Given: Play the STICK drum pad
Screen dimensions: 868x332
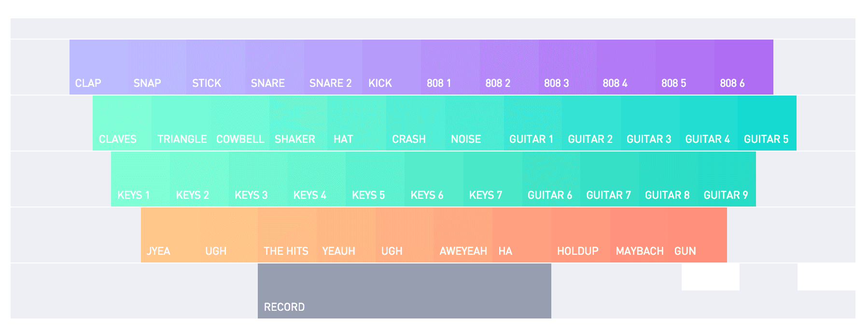Looking at the screenshot, I should pyautogui.click(x=216, y=67).
